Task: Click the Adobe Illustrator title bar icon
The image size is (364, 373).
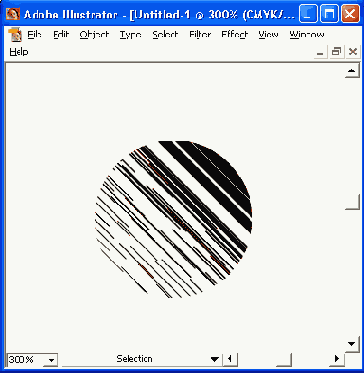Action: [13, 14]
